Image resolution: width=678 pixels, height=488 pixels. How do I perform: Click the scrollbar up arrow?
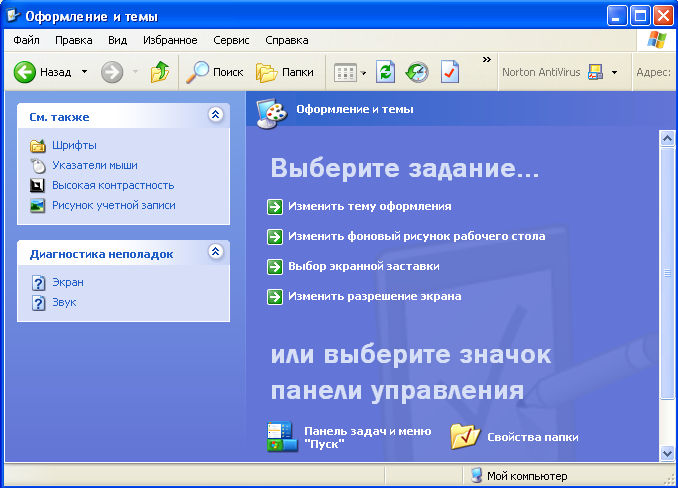tap(667, 138)
